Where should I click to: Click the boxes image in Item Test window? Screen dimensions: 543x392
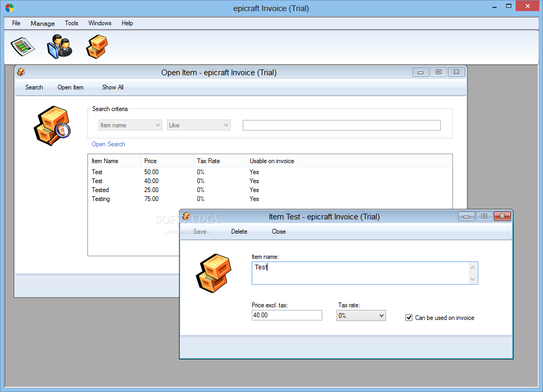(214, 273)
